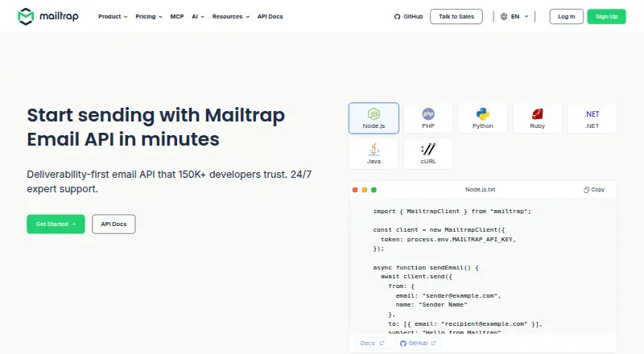This screenshot has width=644, height=354.
Task: Click the yellow window dot
Action: click(365, 190)
